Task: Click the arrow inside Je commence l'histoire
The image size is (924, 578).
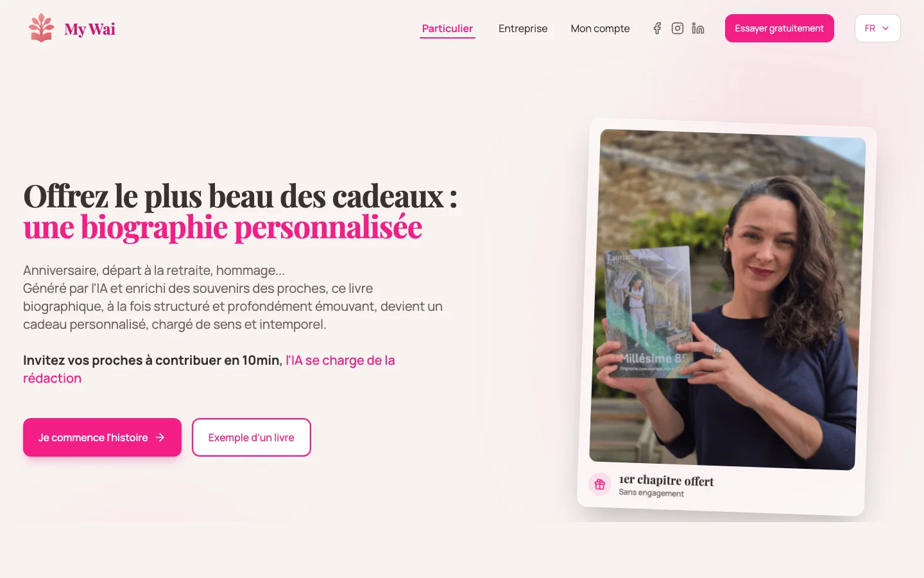Action: 160,437
